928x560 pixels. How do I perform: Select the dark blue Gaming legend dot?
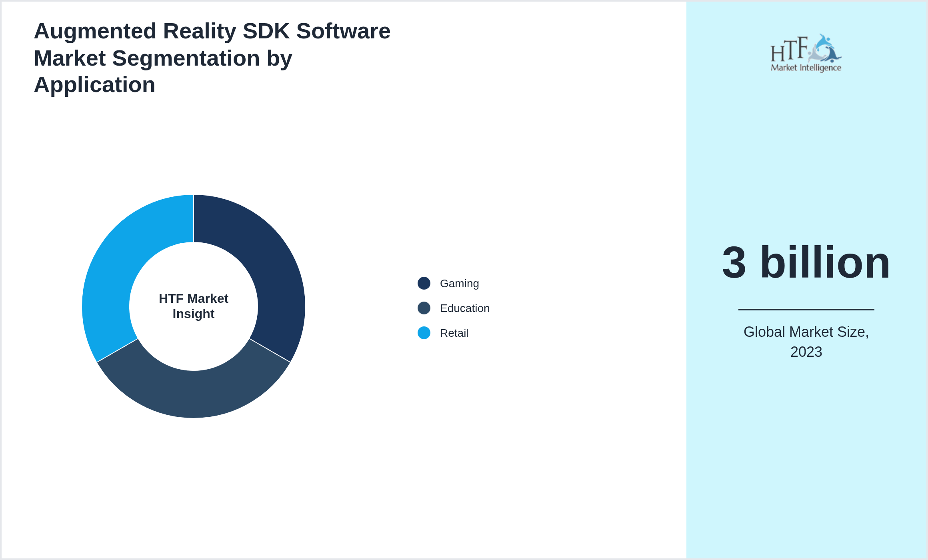click(x=424, y=283)
